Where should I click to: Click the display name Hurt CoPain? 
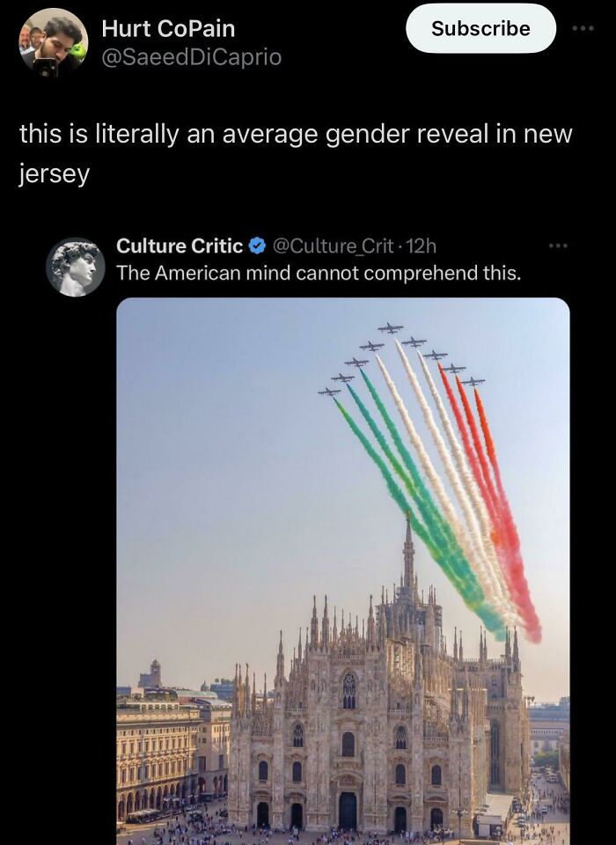pyautogui.click(x=167, y=27)
